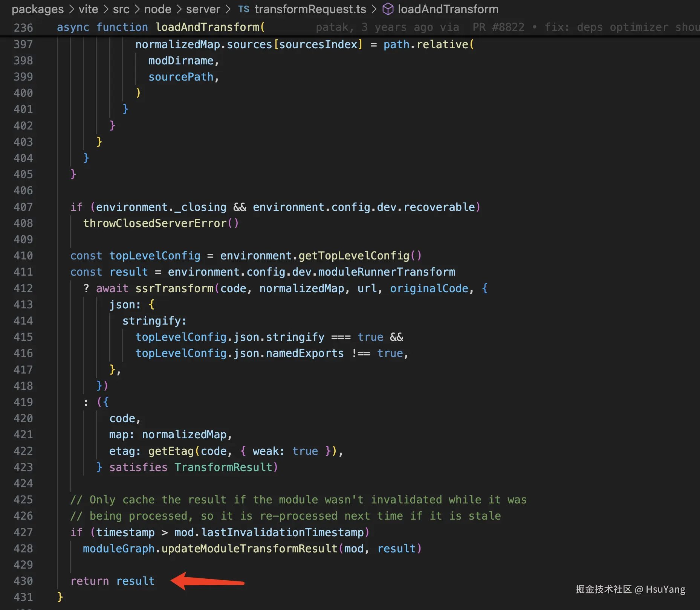Open the vite breadcrumb segment

point(88,9)
